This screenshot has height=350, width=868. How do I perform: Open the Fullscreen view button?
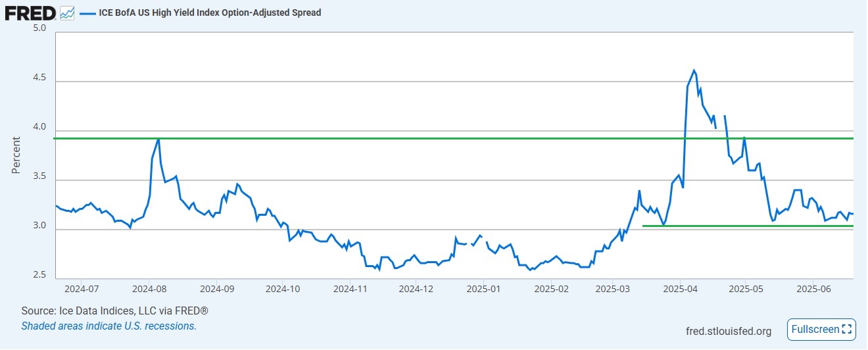pyautogui.click(x=821, y=329)
